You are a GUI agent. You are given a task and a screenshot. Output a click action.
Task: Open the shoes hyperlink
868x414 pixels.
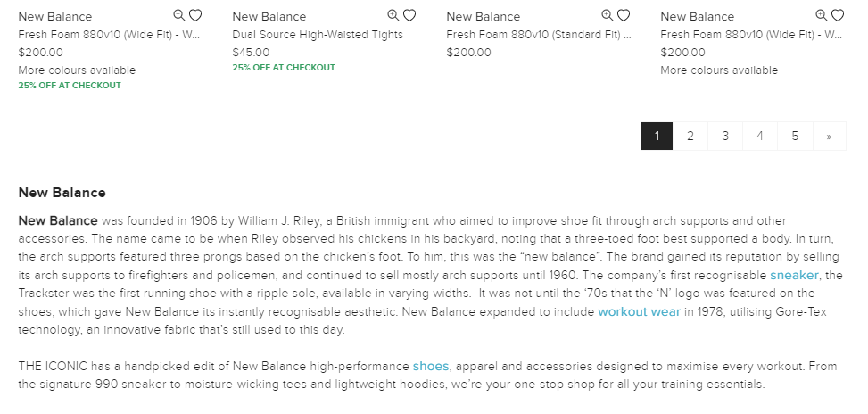pos(431,367)
